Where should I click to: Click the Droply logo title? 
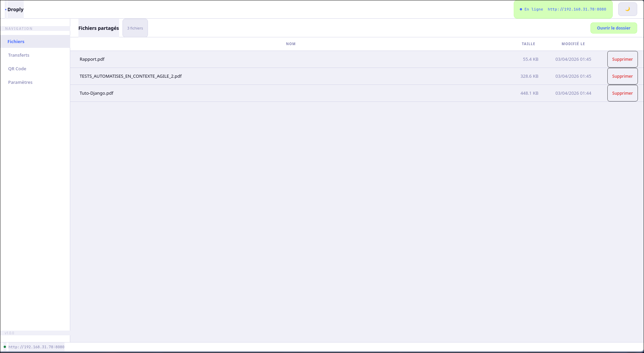pyautogui.click(x=15, y=10)
